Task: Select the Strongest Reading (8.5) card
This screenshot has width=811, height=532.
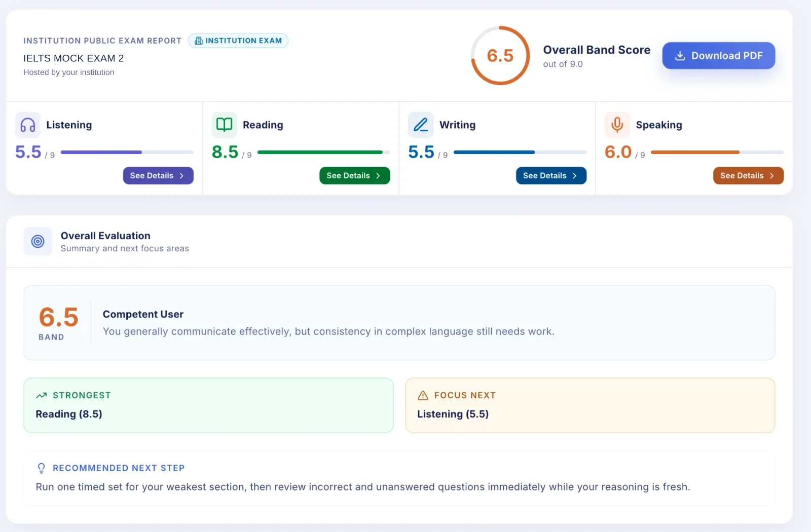Action: pyautogui.click(x=208, y=405)
